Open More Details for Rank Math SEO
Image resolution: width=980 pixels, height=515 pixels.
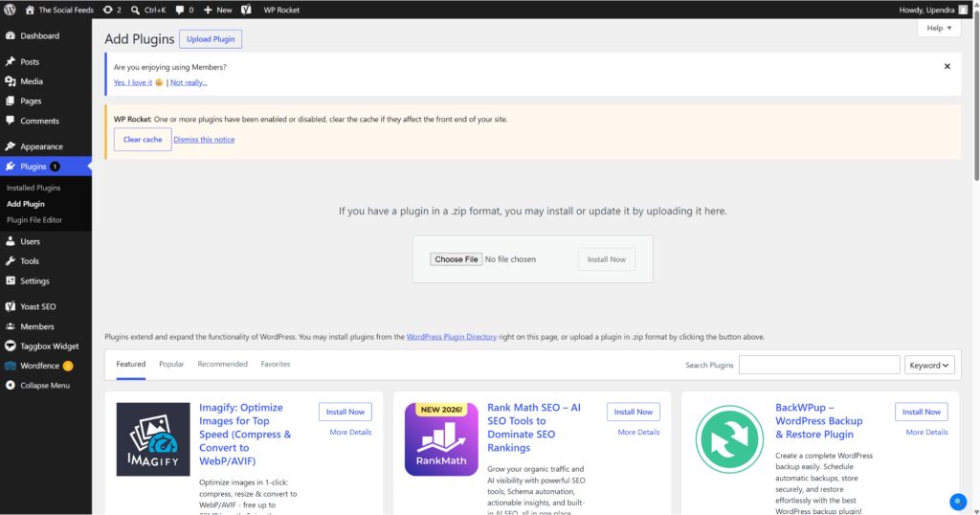(x=638, y=432)
